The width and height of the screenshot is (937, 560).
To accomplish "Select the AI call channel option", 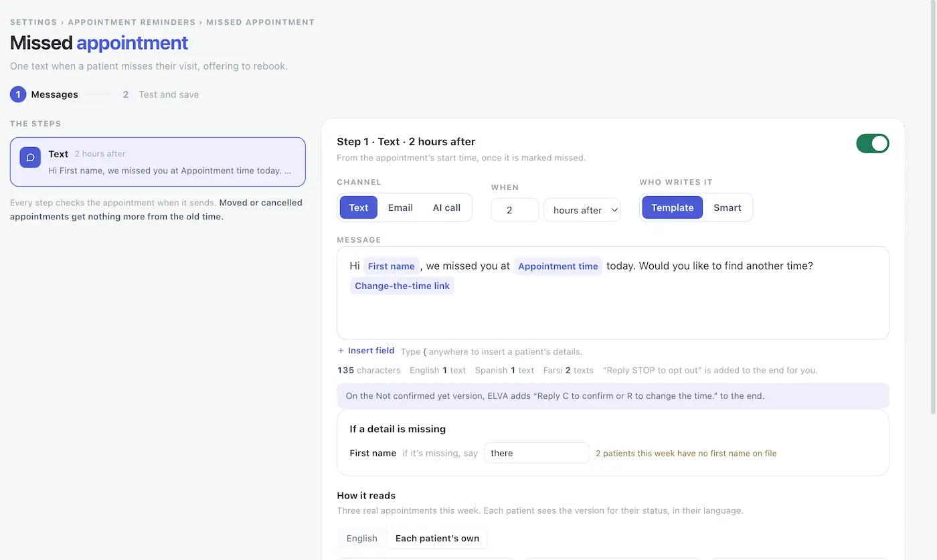I will (x=446, y=207).
